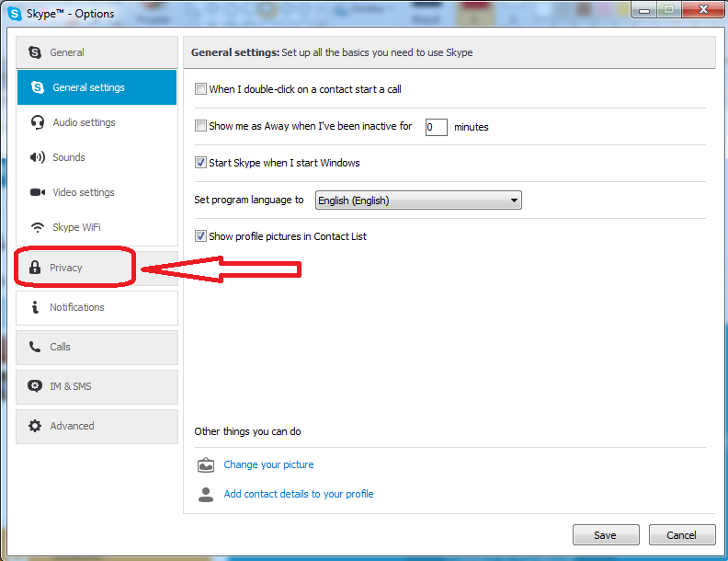The height and width of the screenshot is (561, 728).
Task: Toggle Show me as Away when inactive
Action: point(200,125)
